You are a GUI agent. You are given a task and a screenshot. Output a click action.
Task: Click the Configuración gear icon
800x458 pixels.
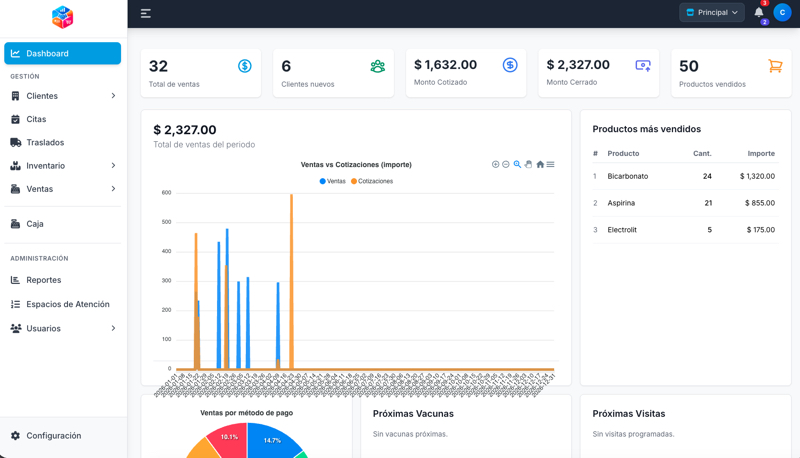click(15, 436)
